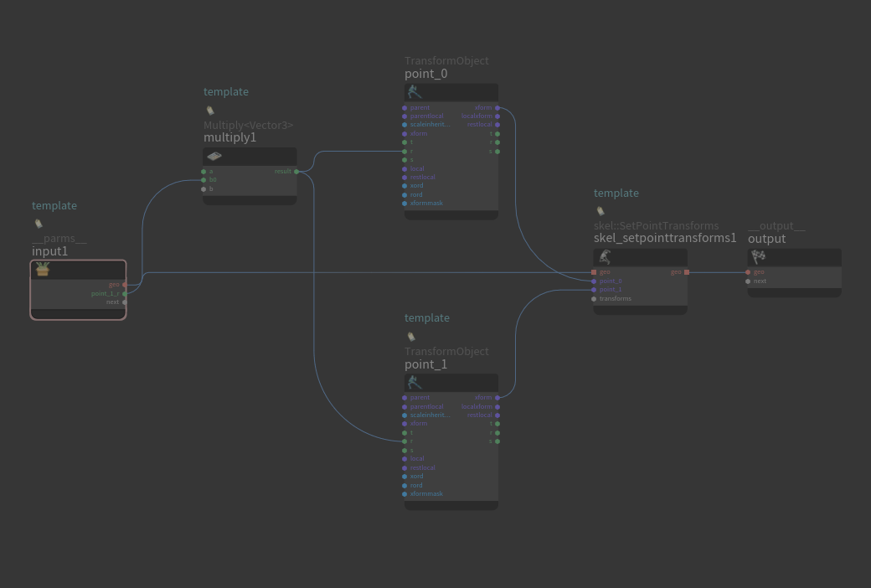Click the xformmask input port on point_0
871x588 pixels.
405,204
